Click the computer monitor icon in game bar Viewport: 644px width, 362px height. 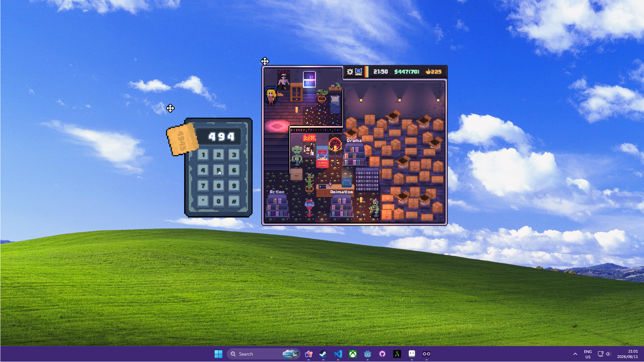pyautogui.click(x=359, y=72)
